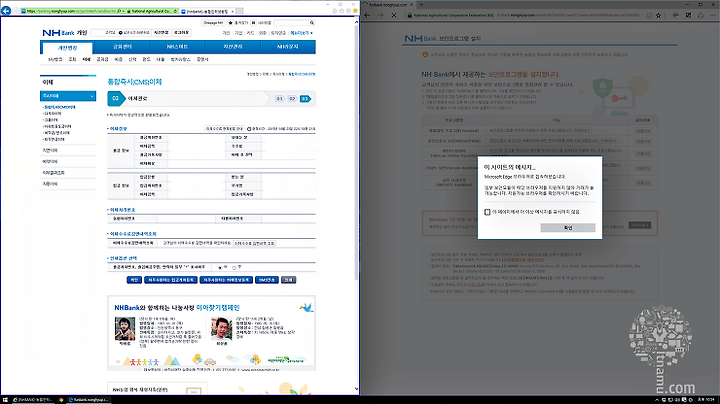This screenshot has height=404, width=720.
Task: Click step 03 indicator in progress bar
Action: pyautogui.click(x=305, y=99)
